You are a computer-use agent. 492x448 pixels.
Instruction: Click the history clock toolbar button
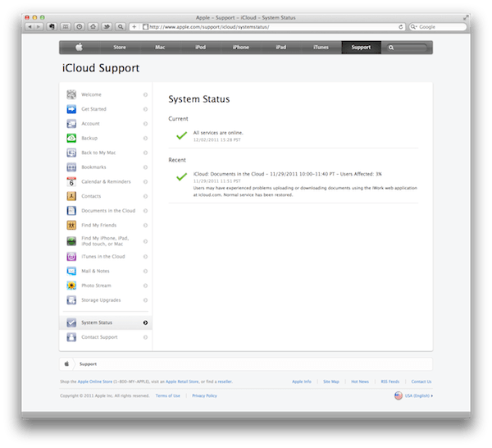(80, 27)
